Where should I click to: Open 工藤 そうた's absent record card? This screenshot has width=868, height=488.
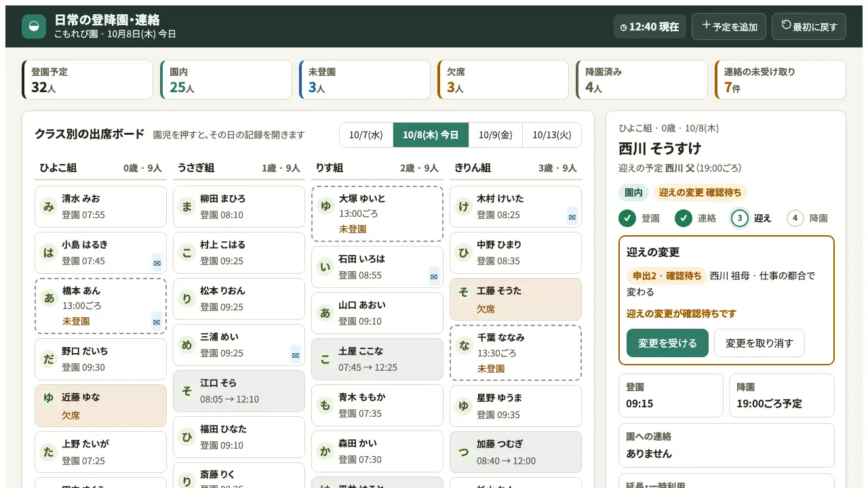[x=515, y=299]
